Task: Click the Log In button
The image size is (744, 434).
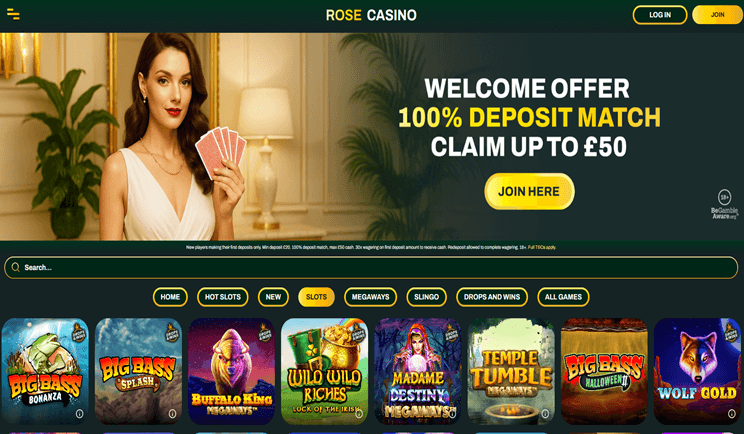Action: [x=660, y=15]
